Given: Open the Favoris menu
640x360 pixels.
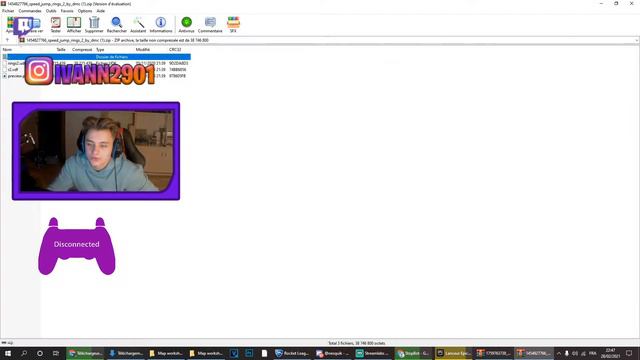Looking at the screenshot, I should click(x=67, y=11).
